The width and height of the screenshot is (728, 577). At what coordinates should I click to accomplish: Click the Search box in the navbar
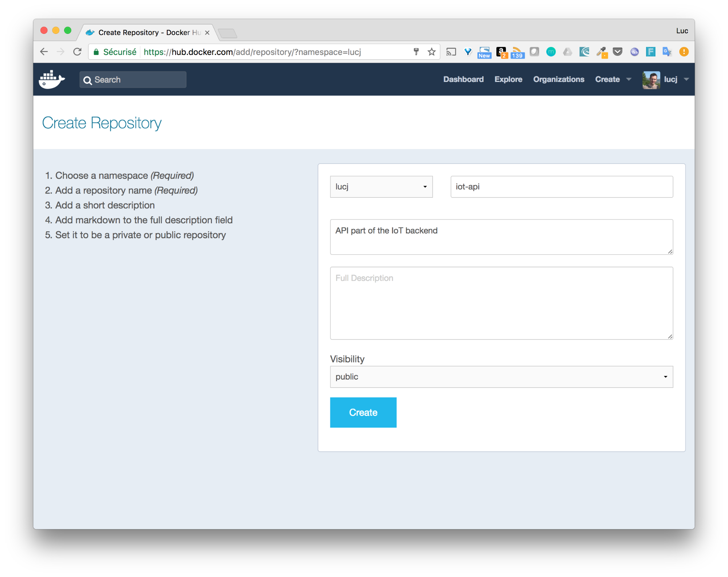click(x=133, y=79)
